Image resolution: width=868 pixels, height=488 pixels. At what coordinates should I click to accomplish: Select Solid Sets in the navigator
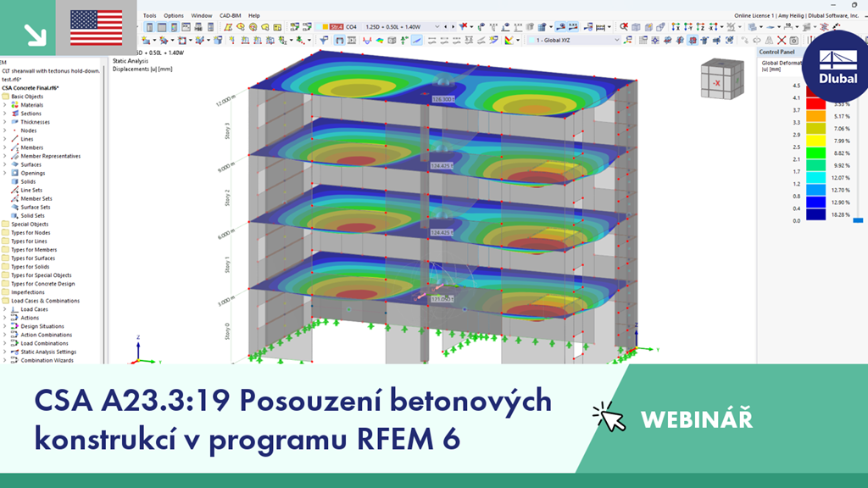coord(33,216)
